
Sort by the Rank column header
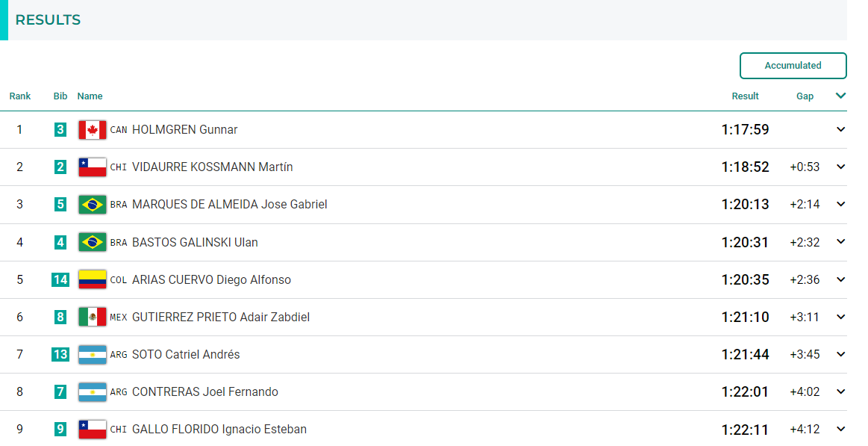[20, 96]
